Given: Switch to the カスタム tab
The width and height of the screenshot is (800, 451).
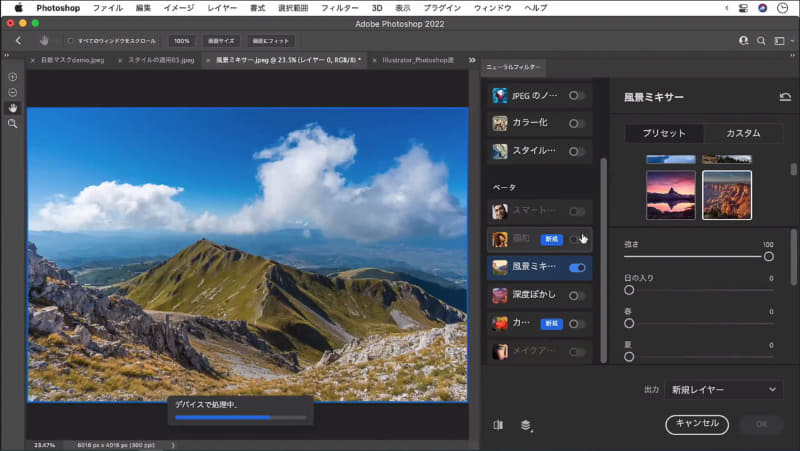Looking at the screenshot, I should [x=742, y=133].
